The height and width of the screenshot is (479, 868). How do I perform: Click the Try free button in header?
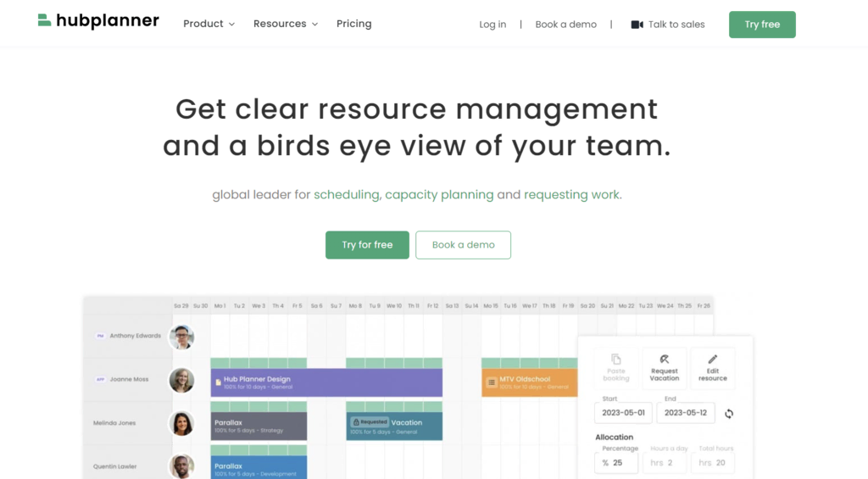click(762, 25)
